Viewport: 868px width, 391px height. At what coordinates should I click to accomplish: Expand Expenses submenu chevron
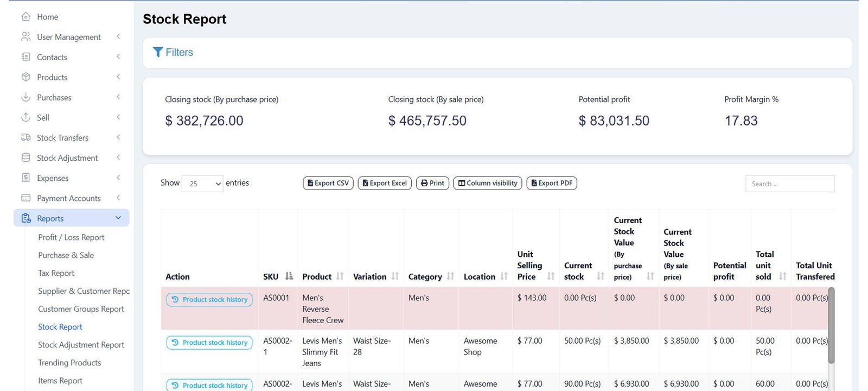pyautogui.click(x=118, y=177)
